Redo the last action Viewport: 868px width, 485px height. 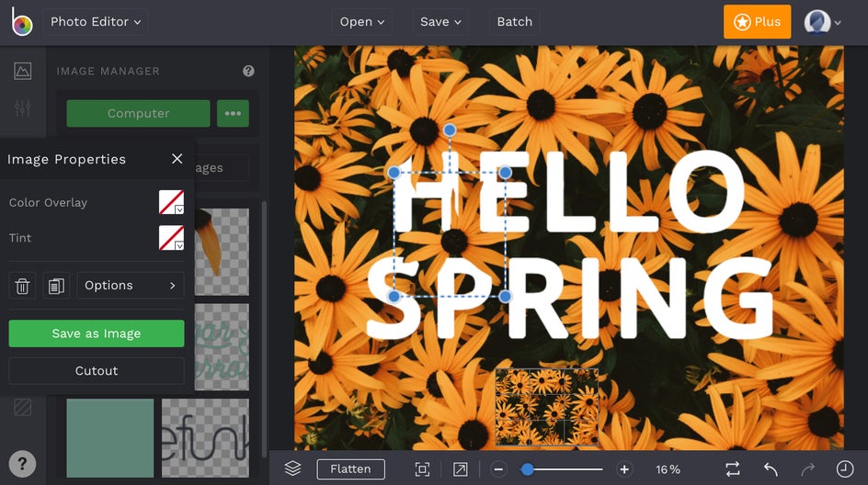click(x=807, y=469)
